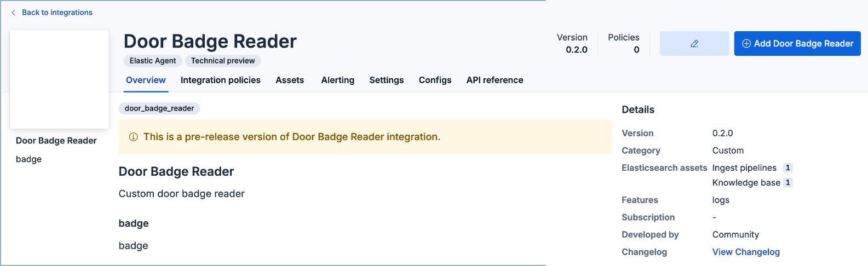Screen dimensions: 868x266
Task: Click the Door Badge Reader page title
Action: (210, 41)
